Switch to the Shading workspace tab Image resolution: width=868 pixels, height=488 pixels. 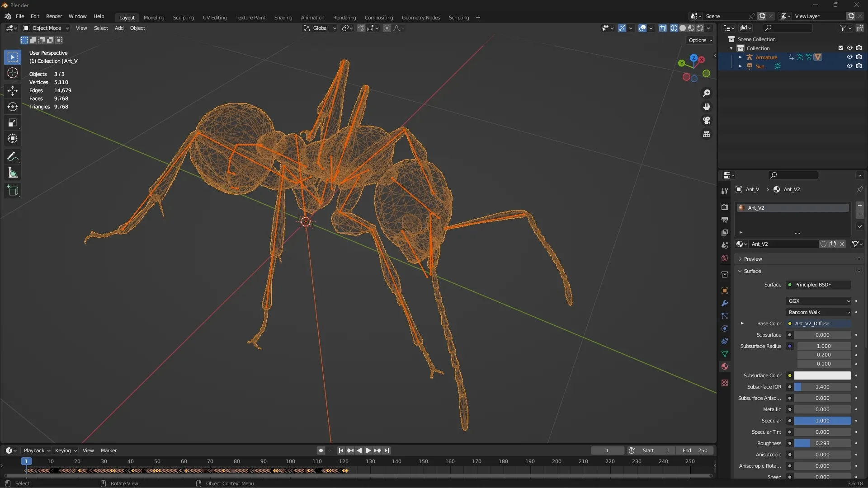(283, 18)
